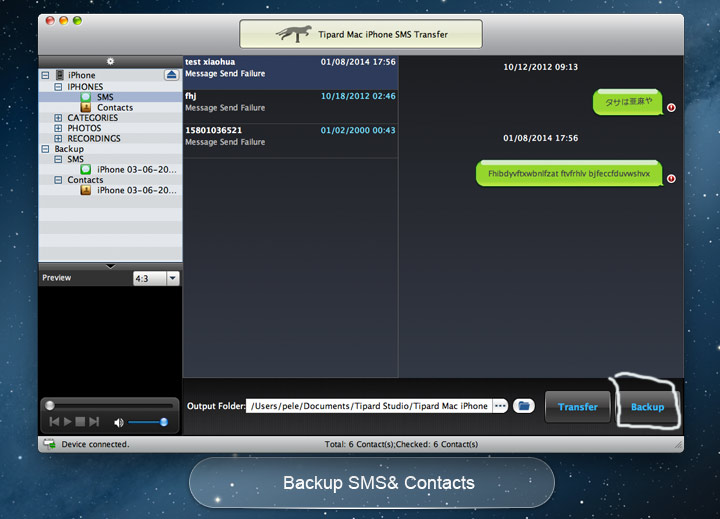720x519 pixels.
Task: Eject the iPhone with the eject icon
Action: pyautogui.click(x=171, y=75)
